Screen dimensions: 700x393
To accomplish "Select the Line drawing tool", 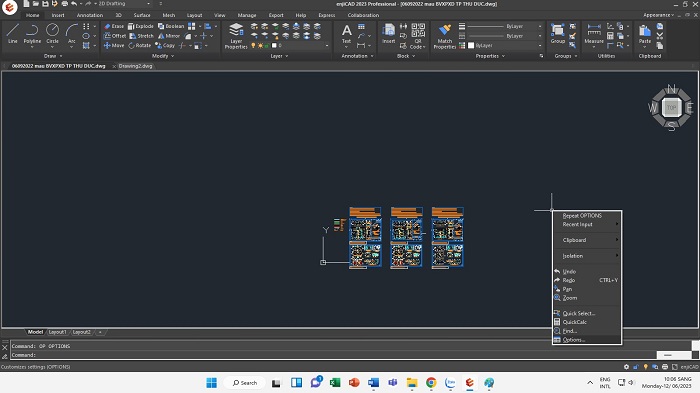I will point(12,34).
